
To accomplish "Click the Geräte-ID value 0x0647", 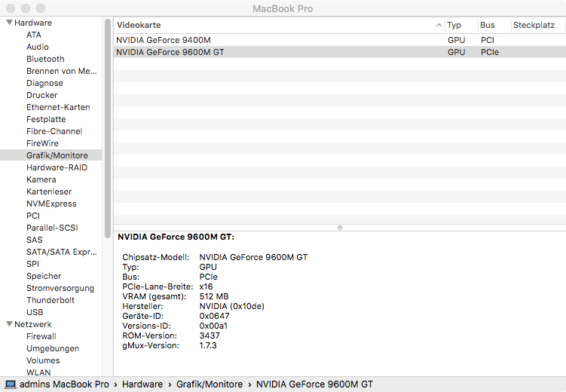I will click(x=214, y=316).
